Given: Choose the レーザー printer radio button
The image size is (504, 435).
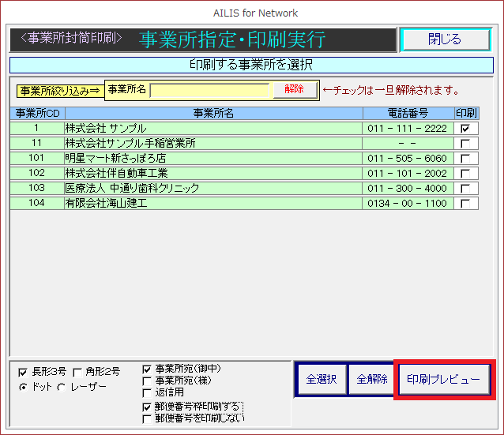Looking at the screenshot, I should pos(62,386).
